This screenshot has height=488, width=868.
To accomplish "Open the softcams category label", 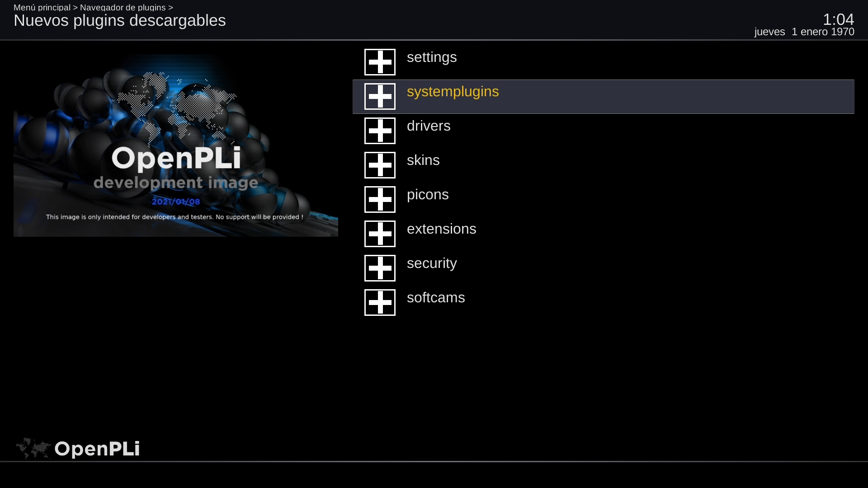I will pos(435,298).
